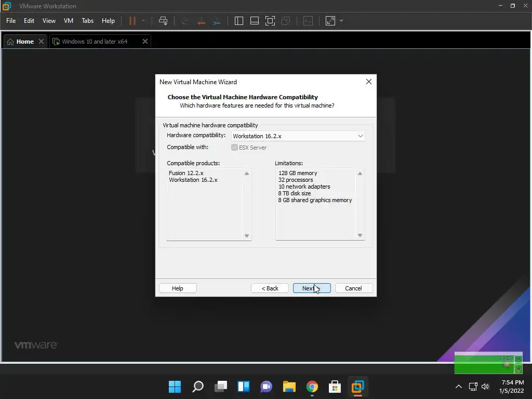Close the Windows 10 and later x64 tab
The image size is (532, 399).
click(x=145, y=41)
